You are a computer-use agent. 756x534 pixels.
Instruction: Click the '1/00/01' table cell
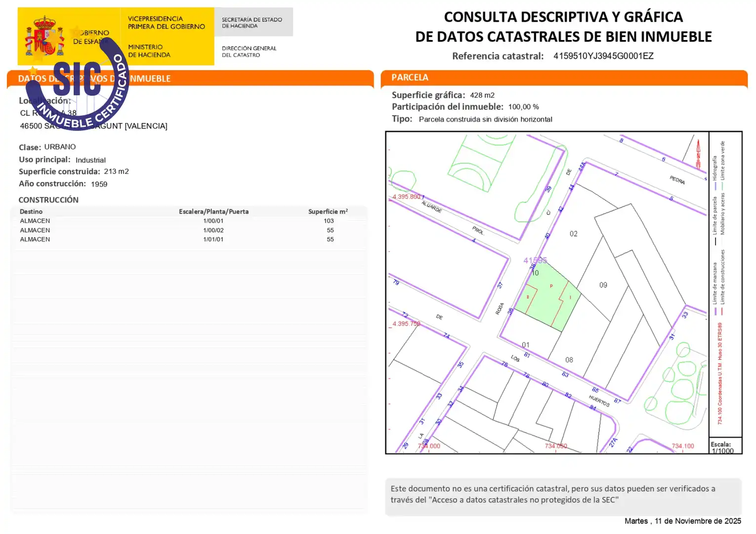click(213, 221)
